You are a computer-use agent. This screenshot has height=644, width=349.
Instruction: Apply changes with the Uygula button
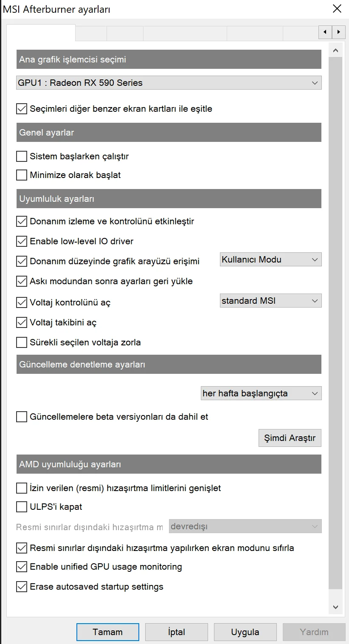[x=245, y=632]
